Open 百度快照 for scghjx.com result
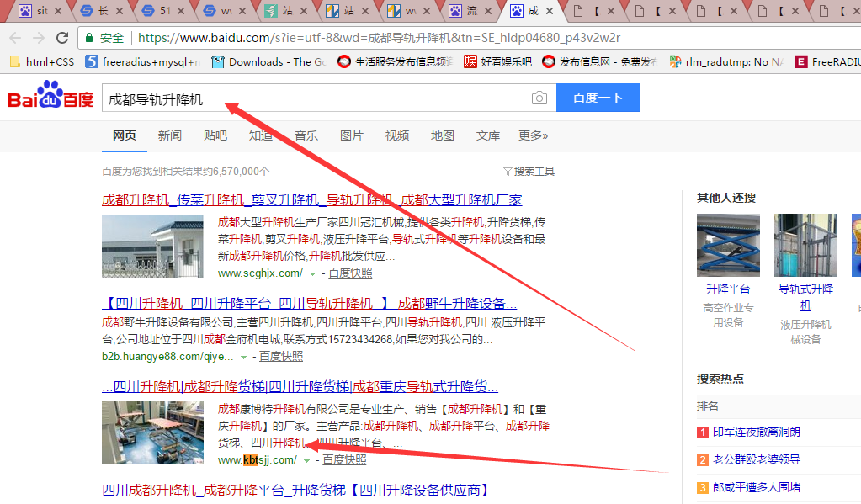The image size is (861, 504). (350, 273)
